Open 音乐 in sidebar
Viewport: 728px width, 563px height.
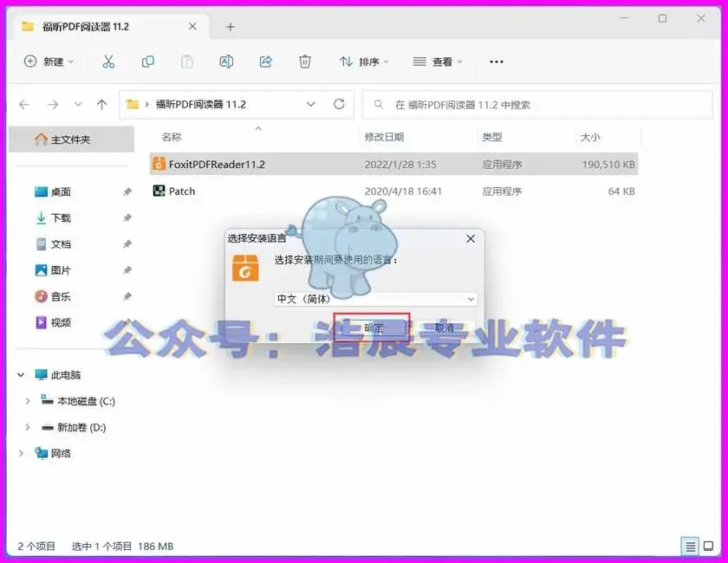pos(61,296)
